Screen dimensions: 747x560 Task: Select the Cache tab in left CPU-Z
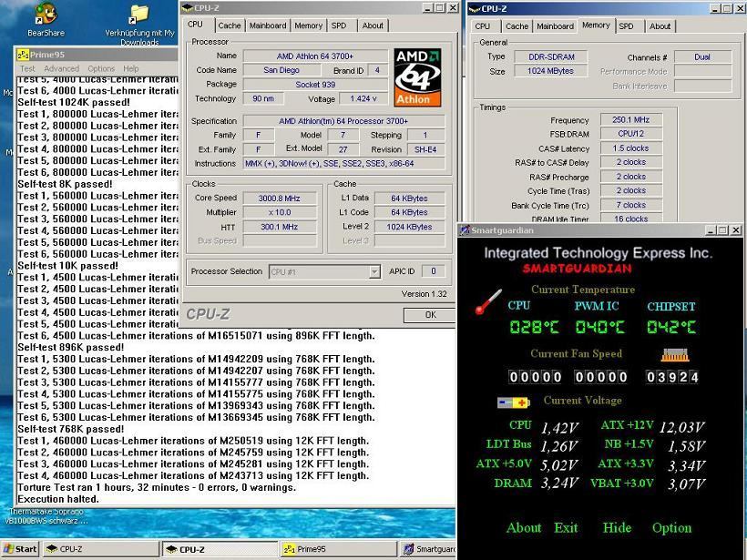(230, 25)
